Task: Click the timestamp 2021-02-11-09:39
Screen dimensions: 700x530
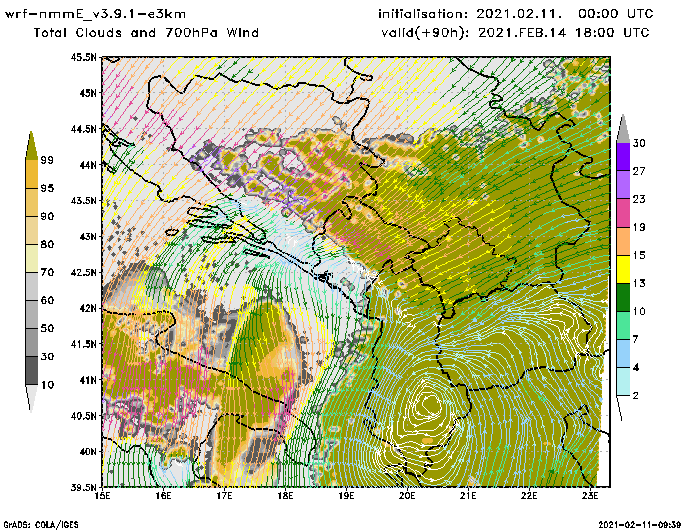Action: tap(639, 525)
